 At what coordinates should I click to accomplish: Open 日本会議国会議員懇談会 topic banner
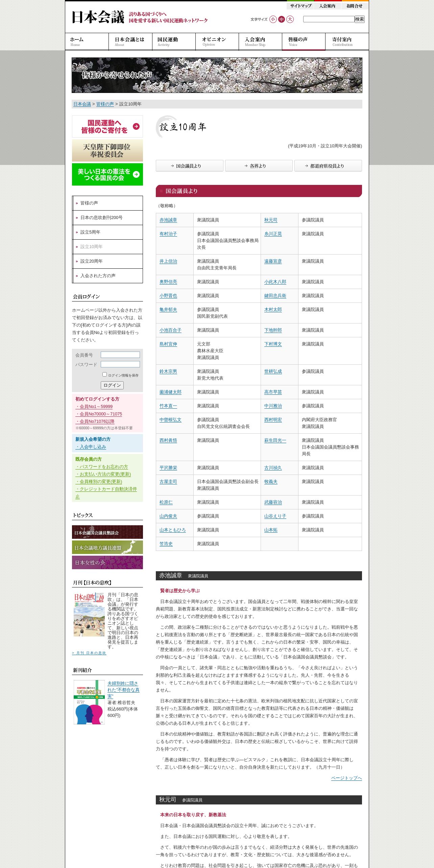point(107,532)
